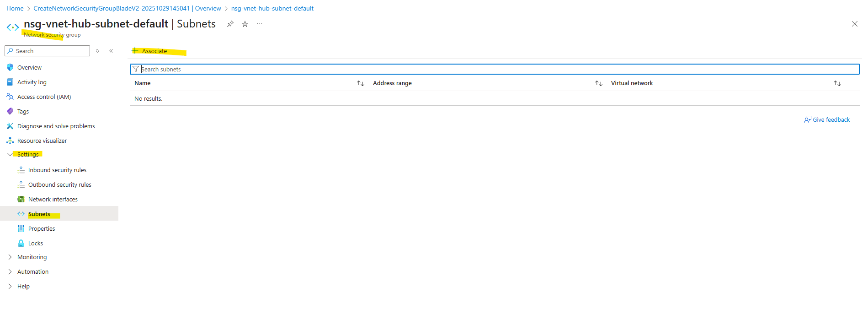
Task: Click the Virtual network column header
Action: pyautogui.click(x=632, y=83)
